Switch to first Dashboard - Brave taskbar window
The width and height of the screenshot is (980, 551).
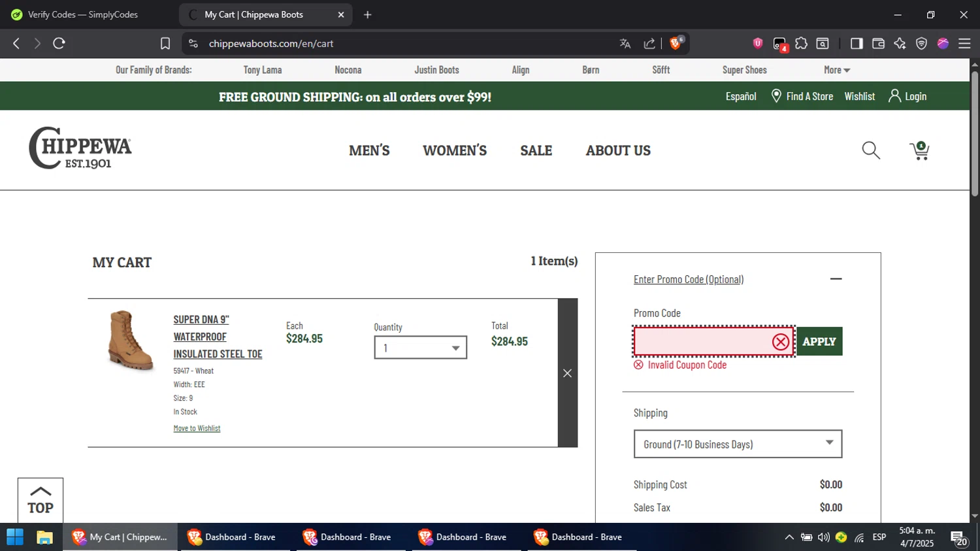tap(235, 537)
